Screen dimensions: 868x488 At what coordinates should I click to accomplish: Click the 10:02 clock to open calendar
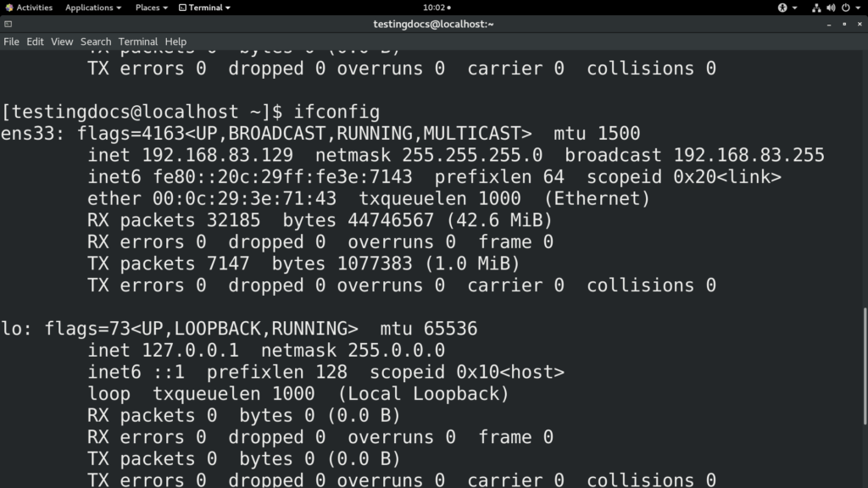pos(433,8)
